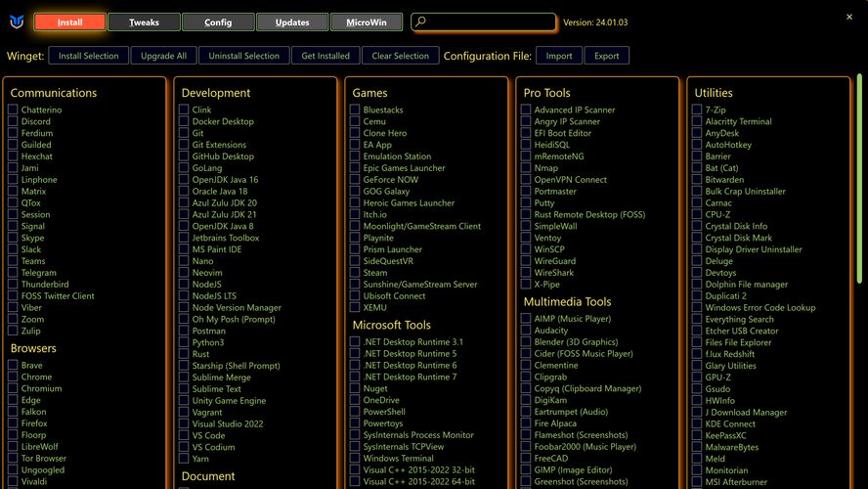Tick the Git checkbox
Viewport: 868px width, 489px height.
pyautogui.click(x=184, y=132)
